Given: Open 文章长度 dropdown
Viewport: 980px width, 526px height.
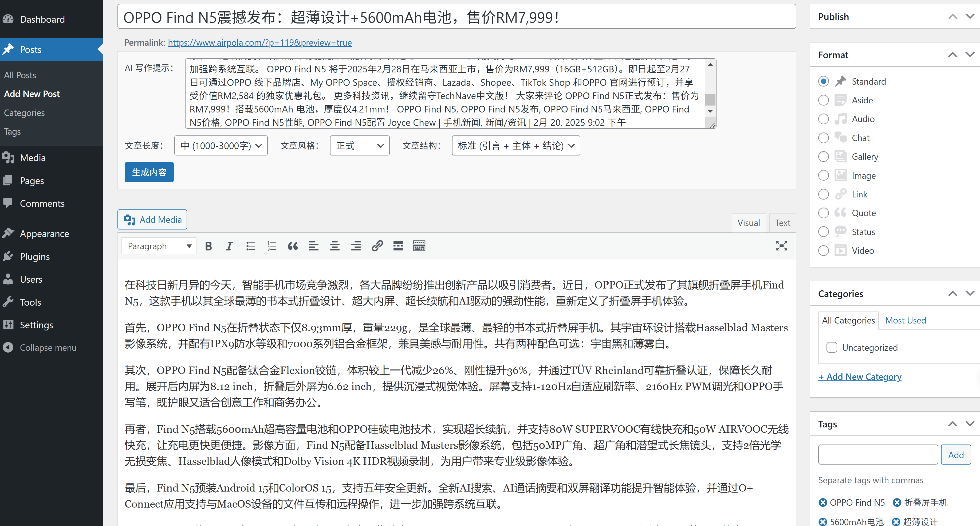Looking at the screenshot, I should pyautogui.click(x=221, y=146).
